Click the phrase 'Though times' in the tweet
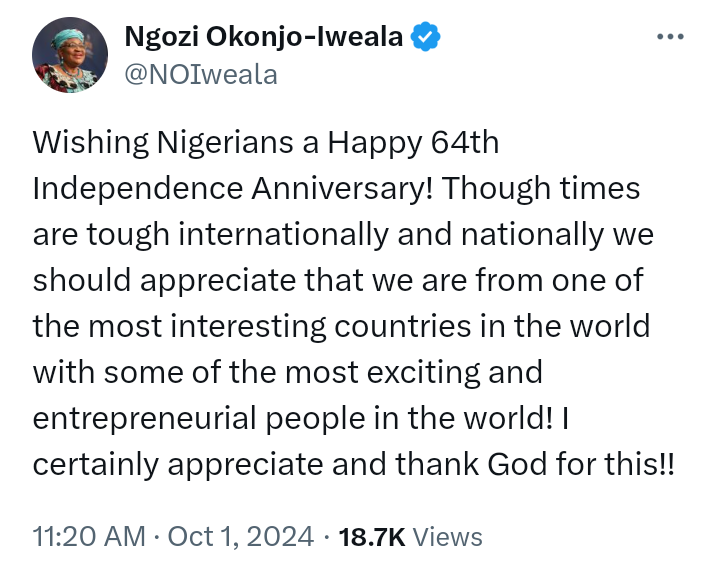 [x=541, y=189]
